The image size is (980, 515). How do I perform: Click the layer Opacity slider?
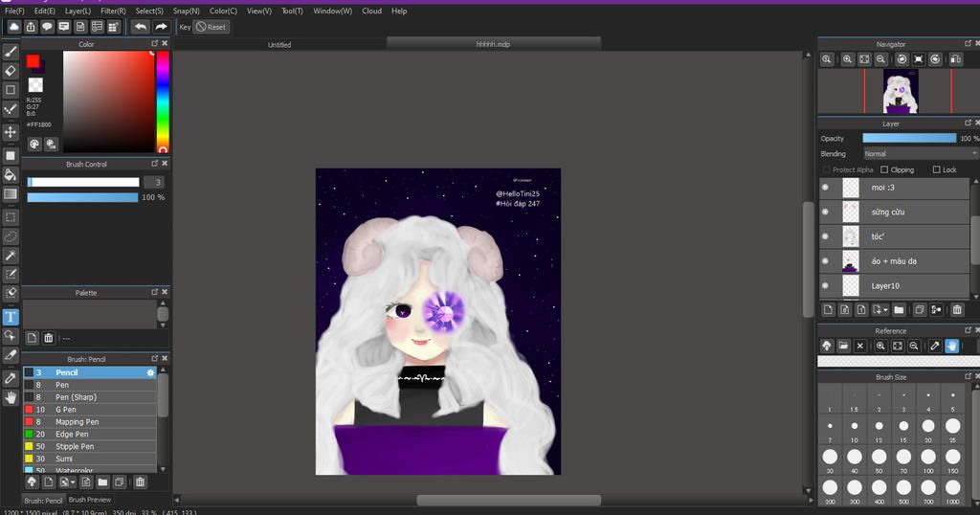[909, 138]
